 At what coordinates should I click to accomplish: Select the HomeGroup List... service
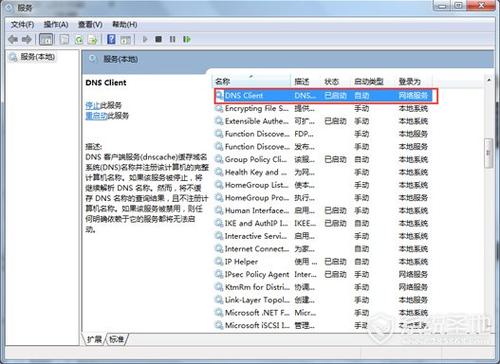(x=323, y=185)
